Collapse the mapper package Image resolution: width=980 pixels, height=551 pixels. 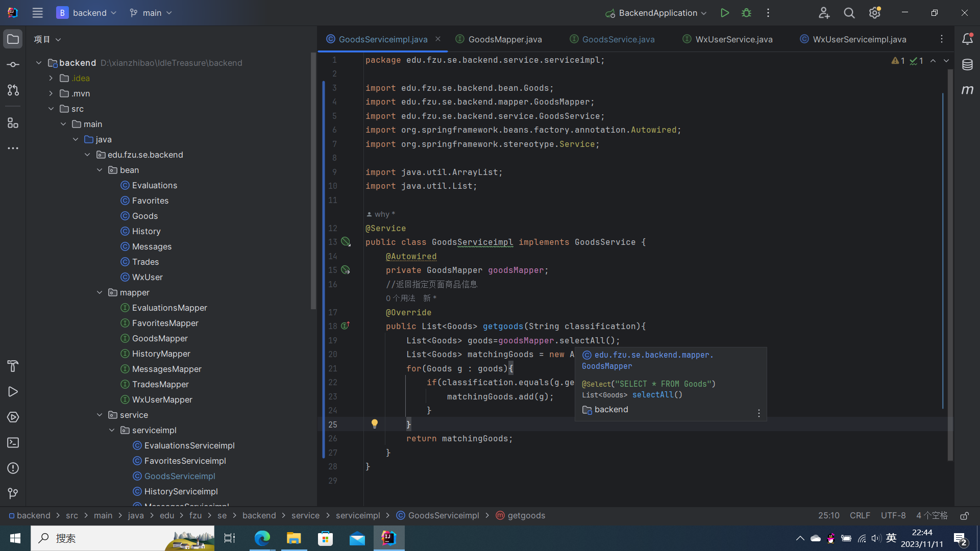coord(100,292)
